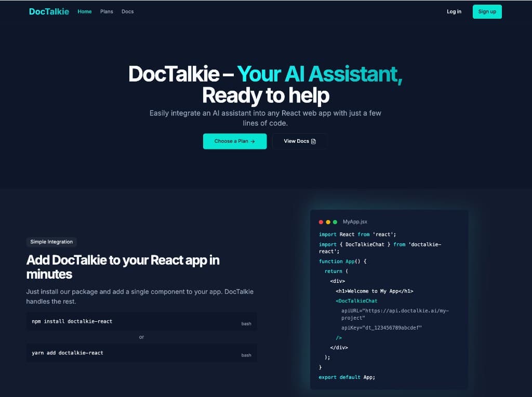Click the bash label on npm block
The width and height of the screenshot is (532, 397).
tap(246, 324)
